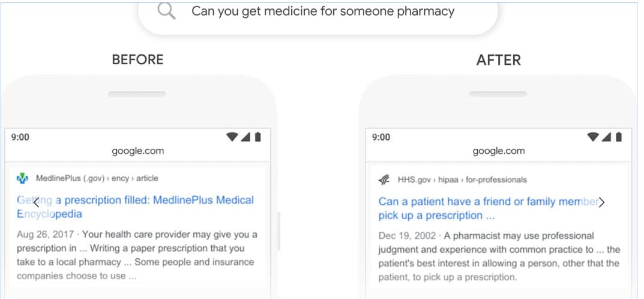Click the HHS.gov eagle favicon
The image size is (644, 299).
point(384,180)
